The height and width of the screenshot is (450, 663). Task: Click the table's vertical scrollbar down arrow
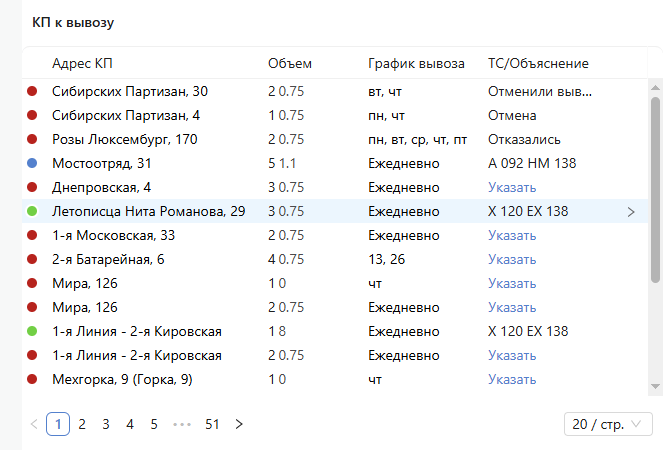655,386
